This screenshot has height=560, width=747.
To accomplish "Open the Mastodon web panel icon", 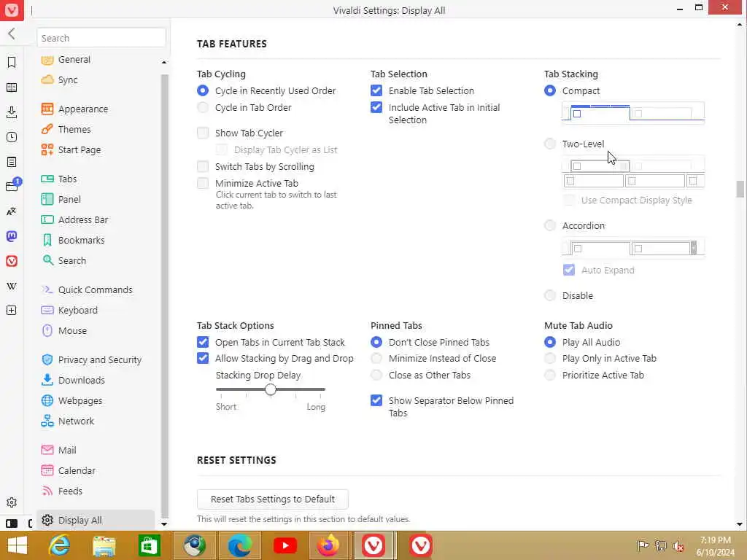I will pos(12,236).
